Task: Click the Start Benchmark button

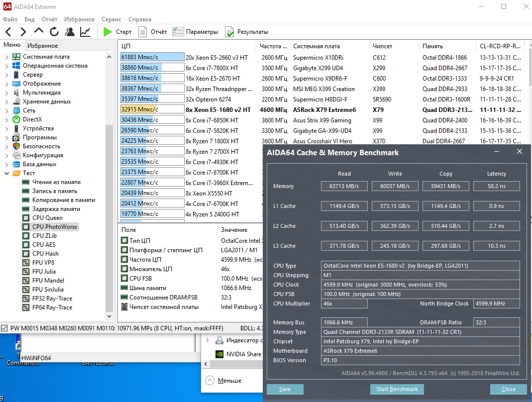Action: pos(397,389)
